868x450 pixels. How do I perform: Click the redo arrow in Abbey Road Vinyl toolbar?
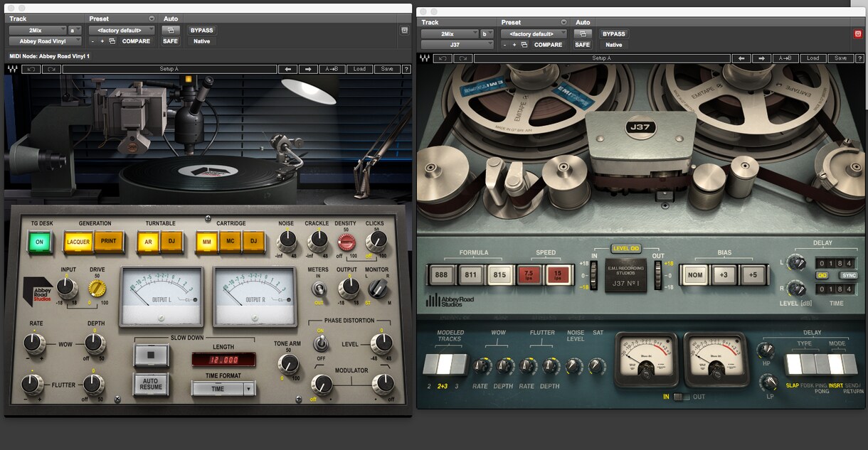[x=51, y=69]
